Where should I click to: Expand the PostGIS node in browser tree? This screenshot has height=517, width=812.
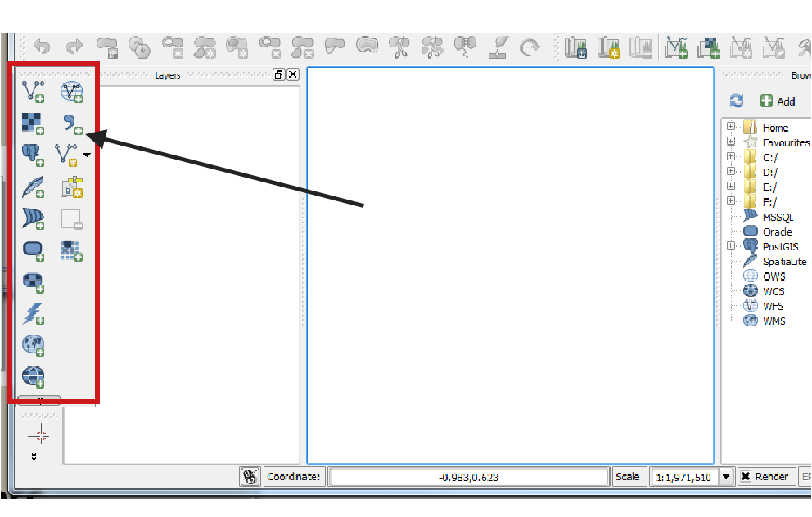point(730,246)
